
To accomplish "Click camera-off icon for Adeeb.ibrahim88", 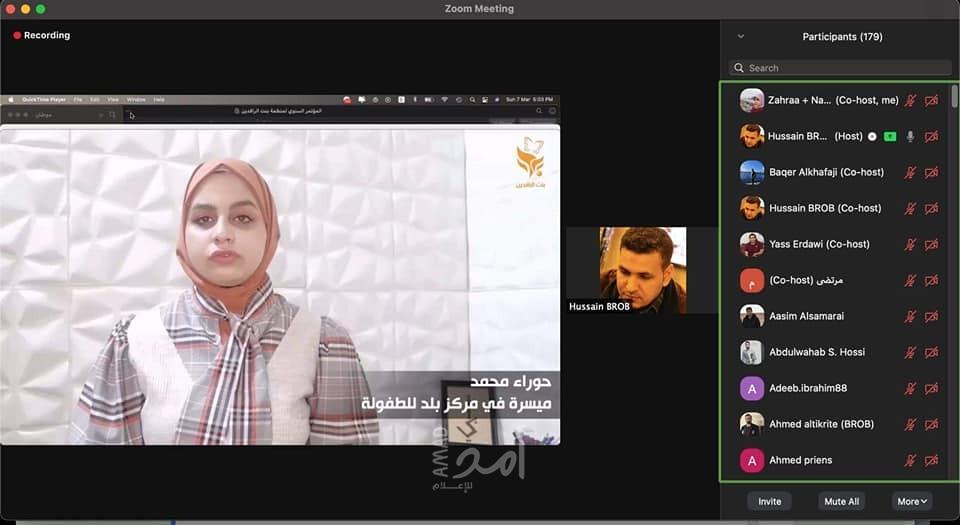I will 931,389.
